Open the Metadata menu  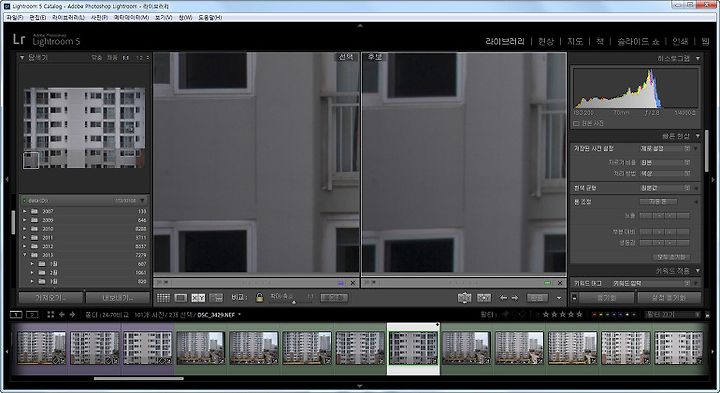point(131,17)
